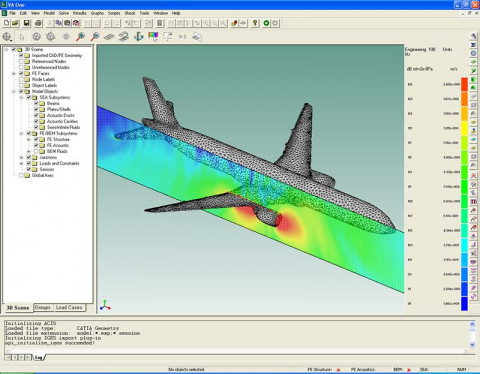Enable the Object Labels checkbox
The image size is (480, 374).
point(21,85)
